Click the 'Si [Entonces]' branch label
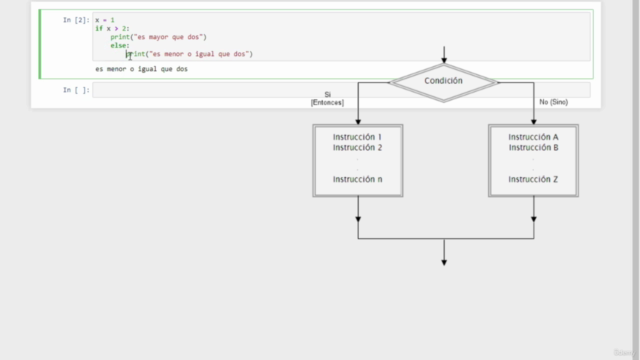640x360 pixels. (327, 98)
